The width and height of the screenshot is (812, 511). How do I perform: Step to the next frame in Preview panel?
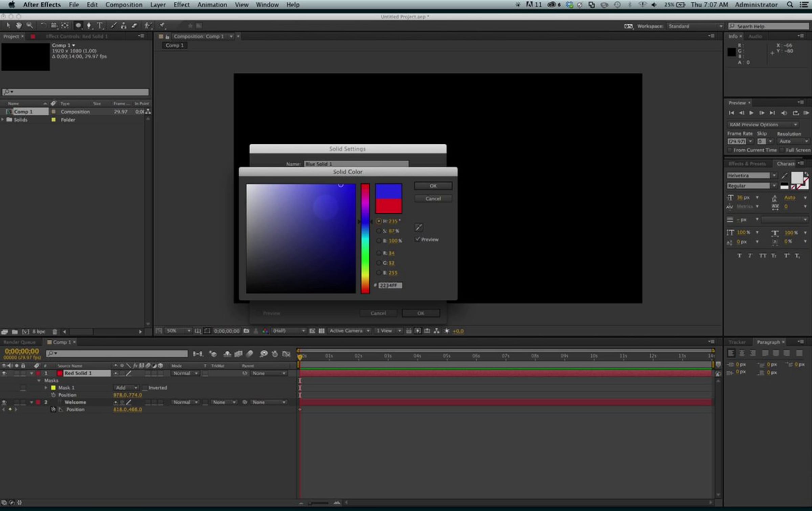[762, 113]
